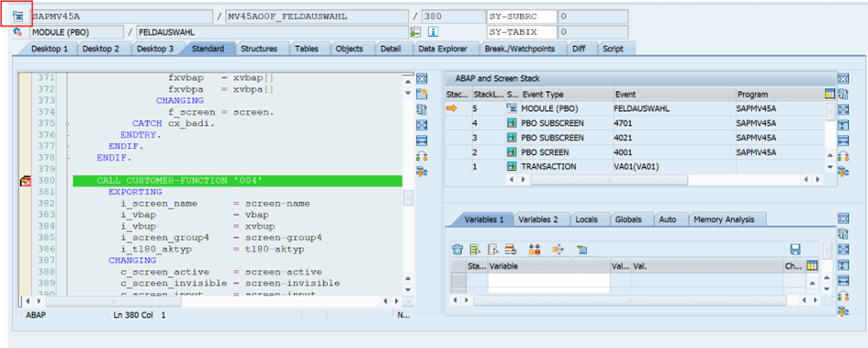Click the blue-green layer icon in Variables toolbar

point(581,250)
